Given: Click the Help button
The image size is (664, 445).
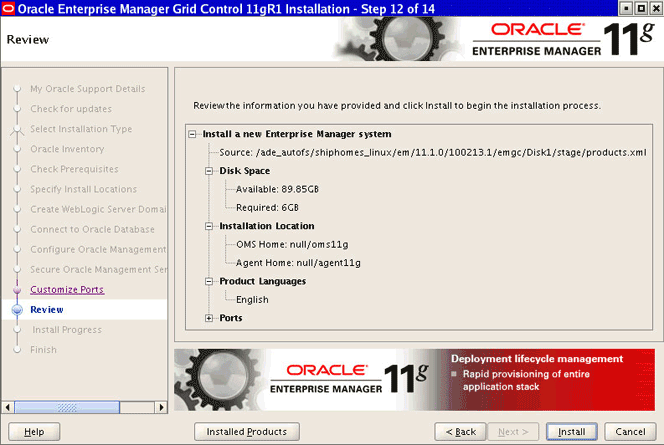Looking at the screenshot, I should (34, 432).
